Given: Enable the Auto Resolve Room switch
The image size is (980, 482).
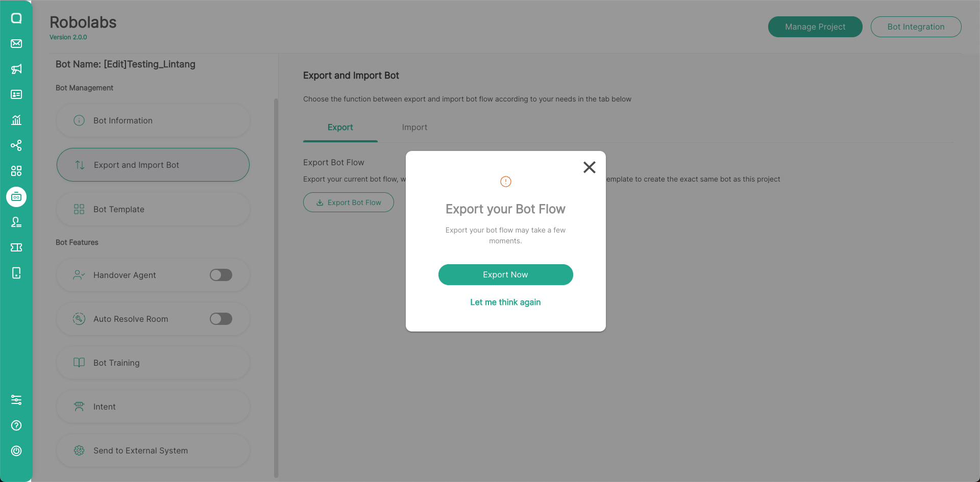Looking at the screenshot, I should coord(221,319).
